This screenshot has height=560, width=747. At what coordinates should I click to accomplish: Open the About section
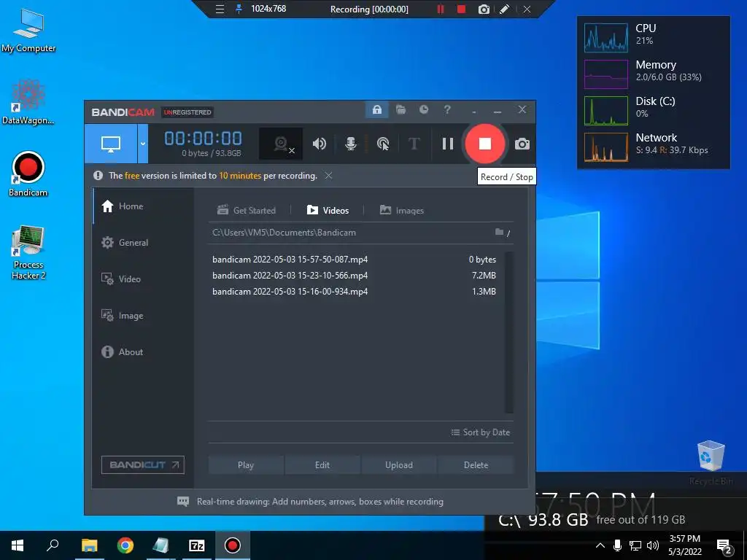click(x=144, y=352)
